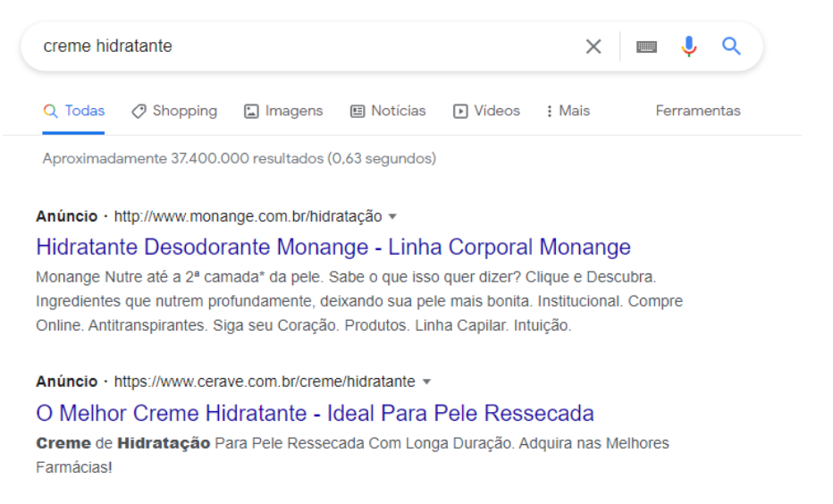Start voice search with the microphone icon

pos(689,46)
